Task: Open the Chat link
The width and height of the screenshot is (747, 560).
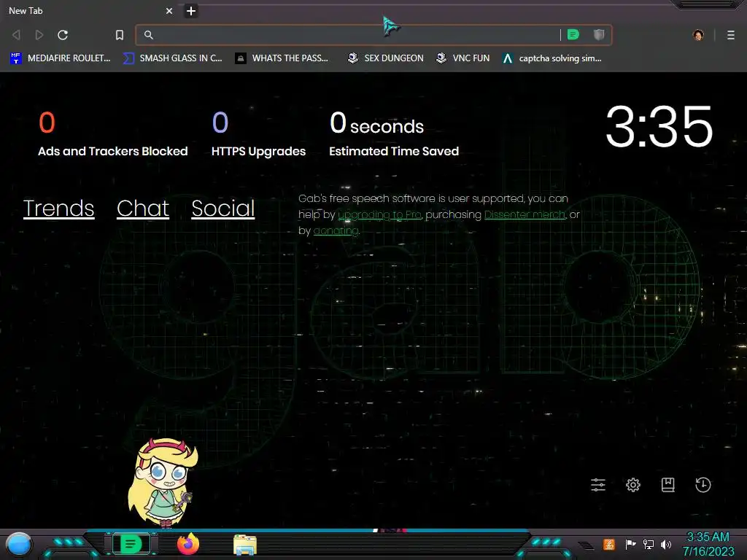Action: [143, 208]
